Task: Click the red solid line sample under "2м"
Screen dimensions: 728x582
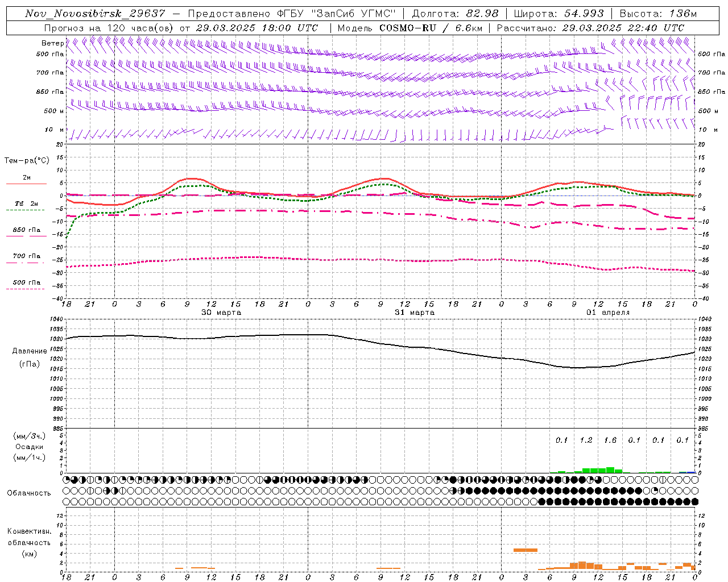Action: click(x=26, y=184)
